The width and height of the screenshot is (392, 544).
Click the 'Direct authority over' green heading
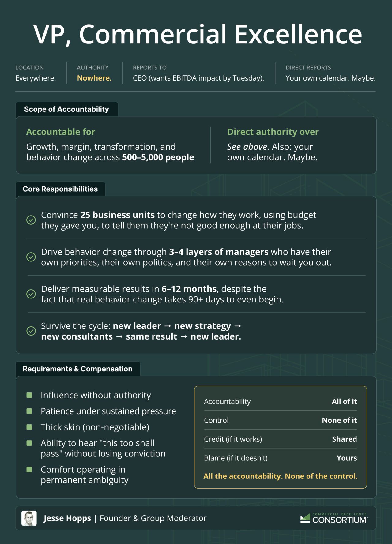coord(273,132)
